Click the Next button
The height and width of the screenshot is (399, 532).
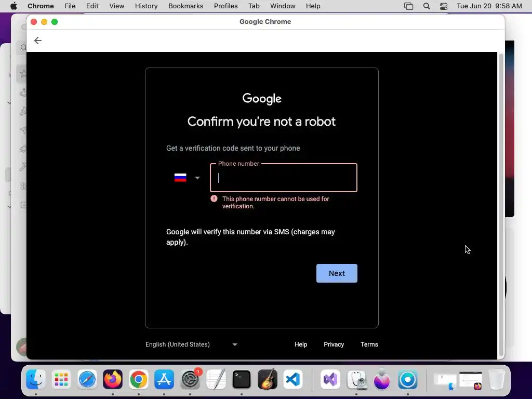[x=337, y=273]
